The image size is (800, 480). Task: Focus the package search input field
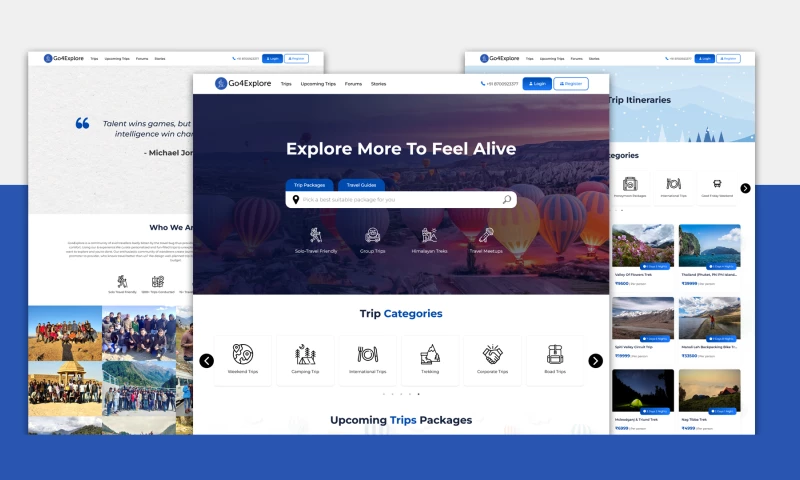[401, 199]
